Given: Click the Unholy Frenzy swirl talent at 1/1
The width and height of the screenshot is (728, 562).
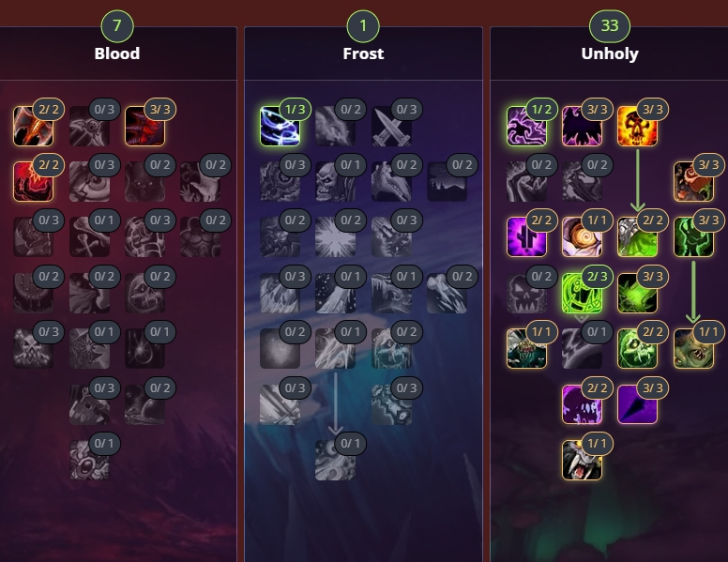Looking at the screenshot, I should point(582,236).
